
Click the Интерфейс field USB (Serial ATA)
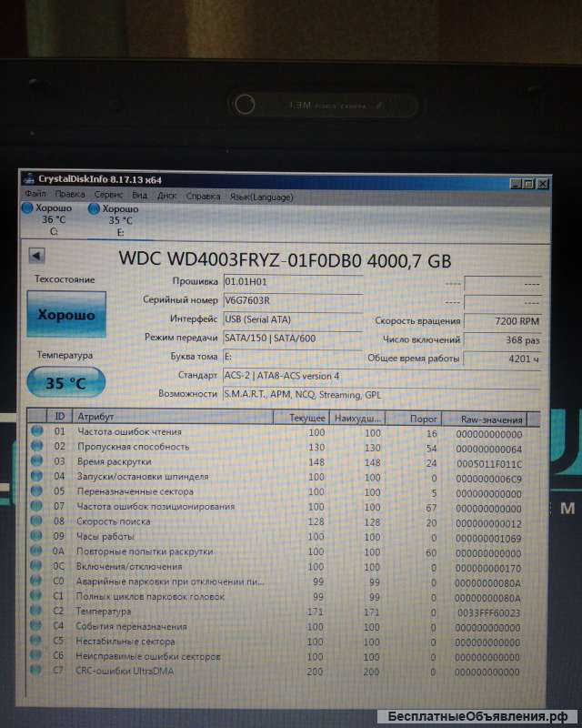click(293, 319)
